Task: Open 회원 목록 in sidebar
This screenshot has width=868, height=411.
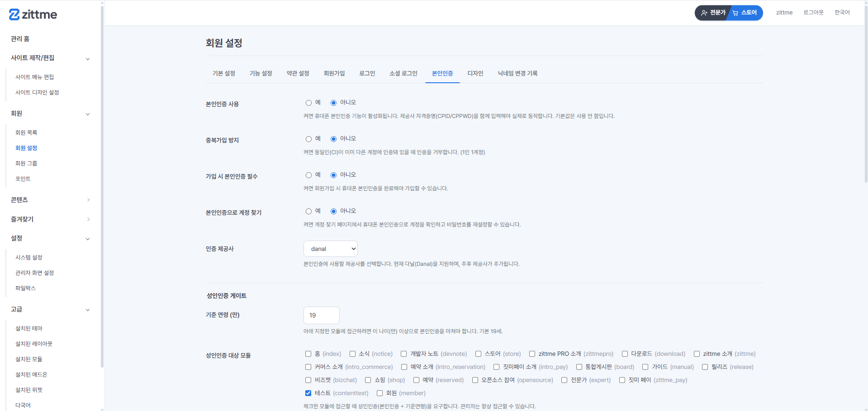Action: pyautogui.click(x=26, y=132)
